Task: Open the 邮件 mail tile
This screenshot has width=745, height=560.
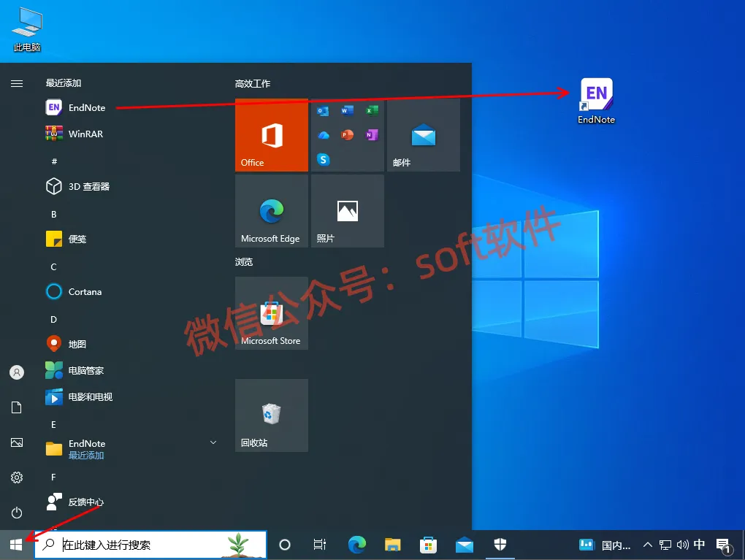Action: pyautogui.click(x=424, y=135)
